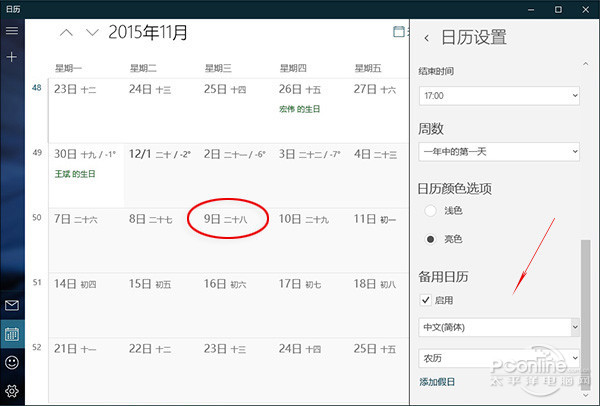The height and width of the screenshot is (406, 600).
Task: Click the 添加假日 link
Action: [437, 382]
